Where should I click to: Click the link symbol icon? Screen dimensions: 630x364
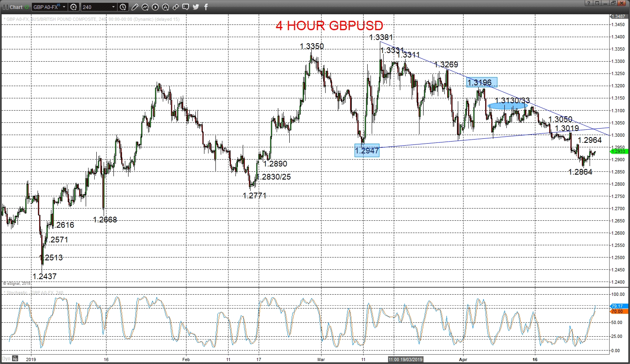click(x=176, y=7)
